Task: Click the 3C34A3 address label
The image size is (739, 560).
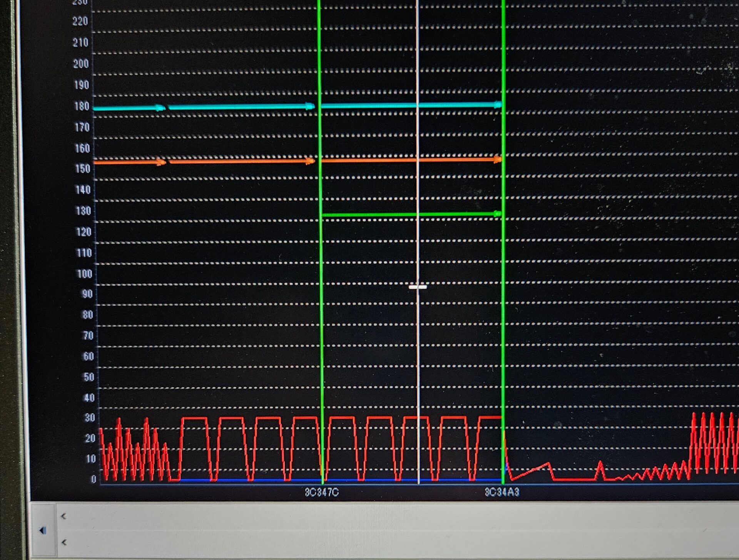Action: click(x=502, y=492)
